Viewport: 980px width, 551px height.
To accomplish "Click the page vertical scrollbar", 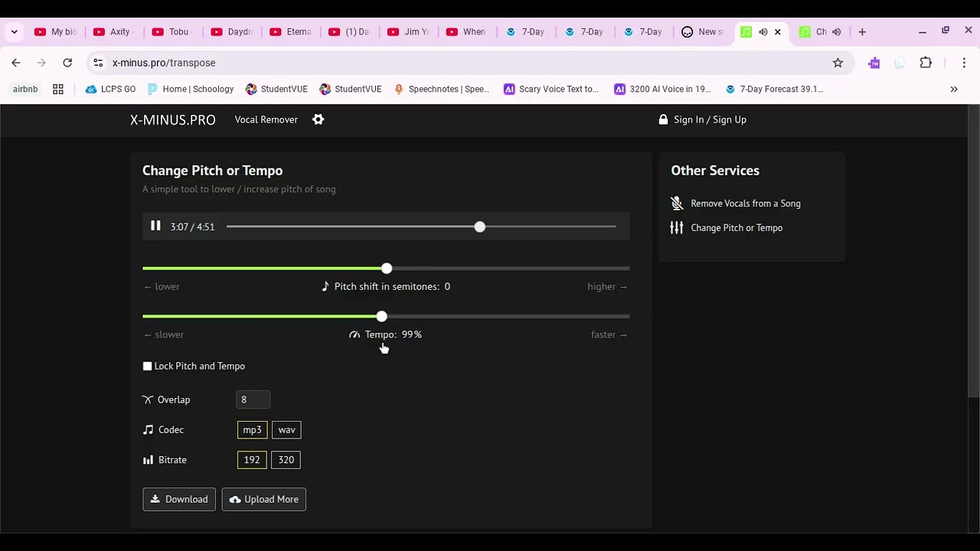I will pos(973,253).
